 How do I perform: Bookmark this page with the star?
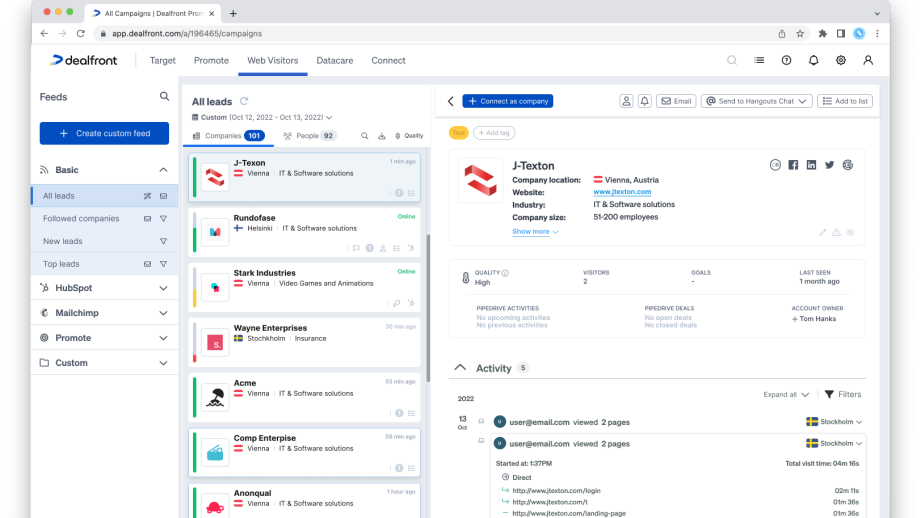click(800, 33)
